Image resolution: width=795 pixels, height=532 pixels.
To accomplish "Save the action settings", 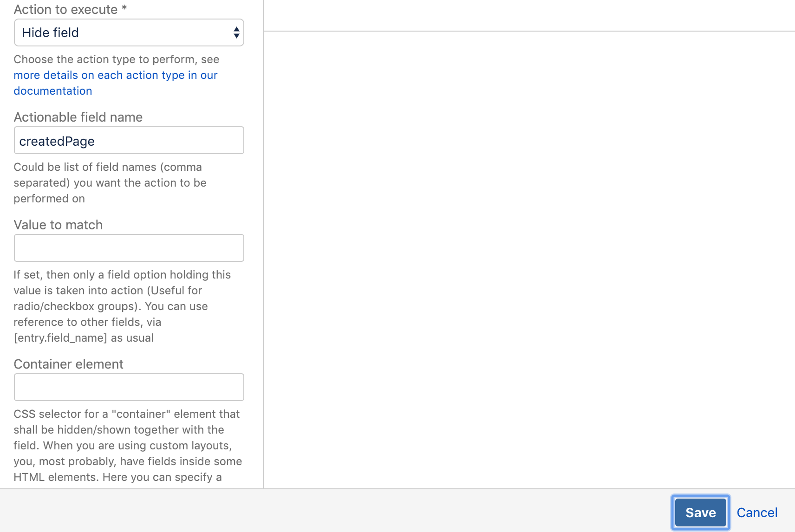I will tap(700, 513).
